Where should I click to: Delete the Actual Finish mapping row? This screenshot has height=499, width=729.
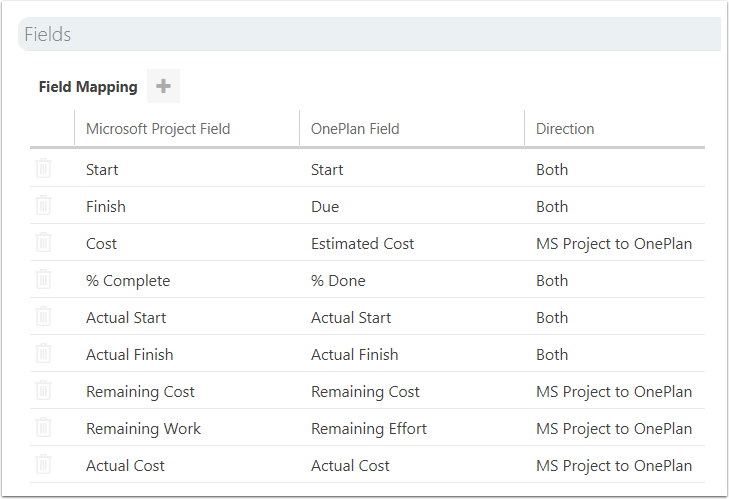(43, 353)
